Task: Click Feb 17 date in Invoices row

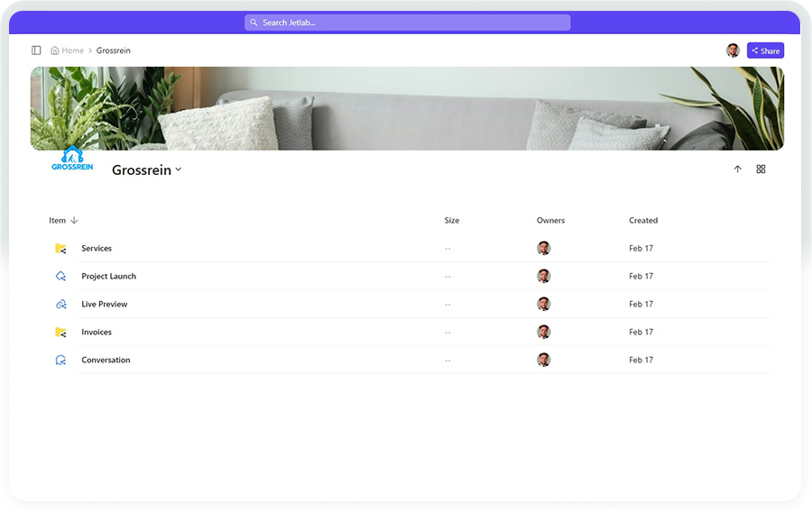Action: (x=641, y=332)
